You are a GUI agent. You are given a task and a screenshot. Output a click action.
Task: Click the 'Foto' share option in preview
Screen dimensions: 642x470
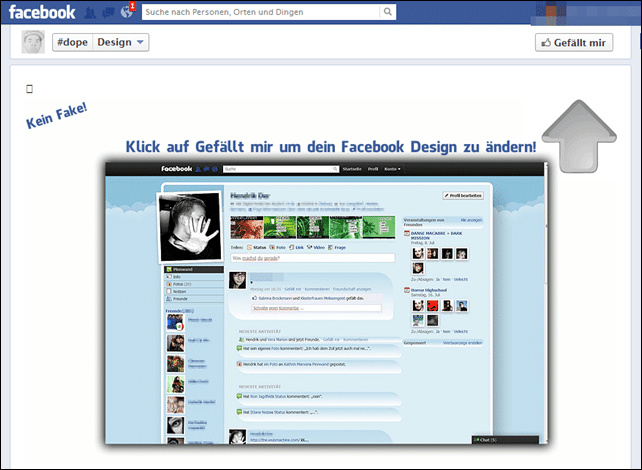[x=278, y=247]
